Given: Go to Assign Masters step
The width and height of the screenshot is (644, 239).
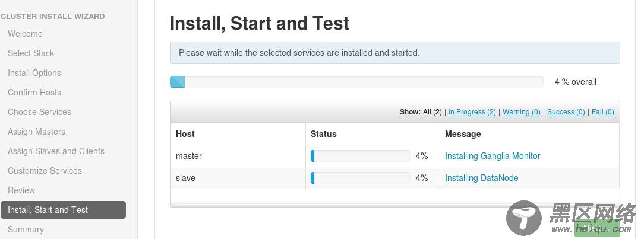Looking at the screenshot, I should tap(36, 132).
